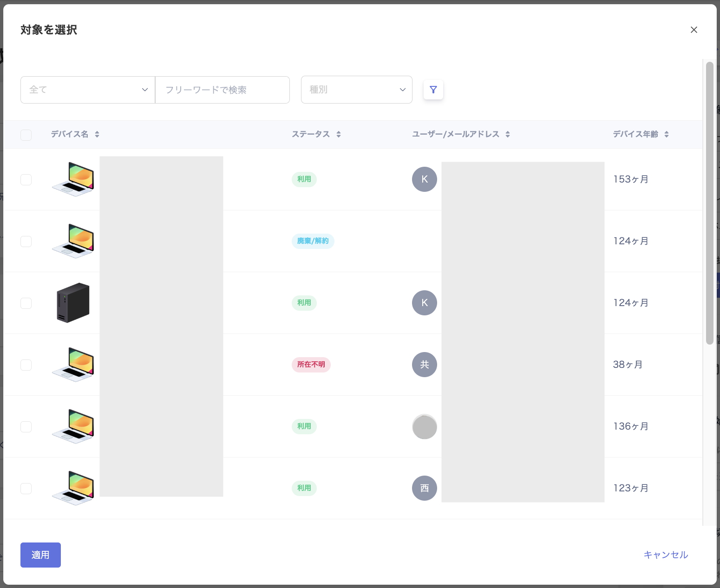Click the 123ヶ月 device age value
Image resolution: width=720 pixels, height=588 pixels.
click(x=631, y=488)
